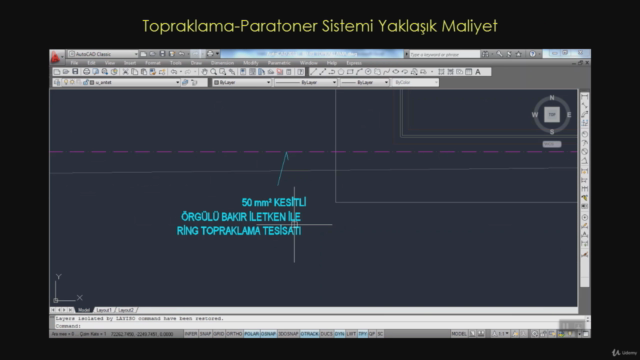Click the keyword search input field
Viewport: 640px width, 360px height.
click(x=444, y=54)
